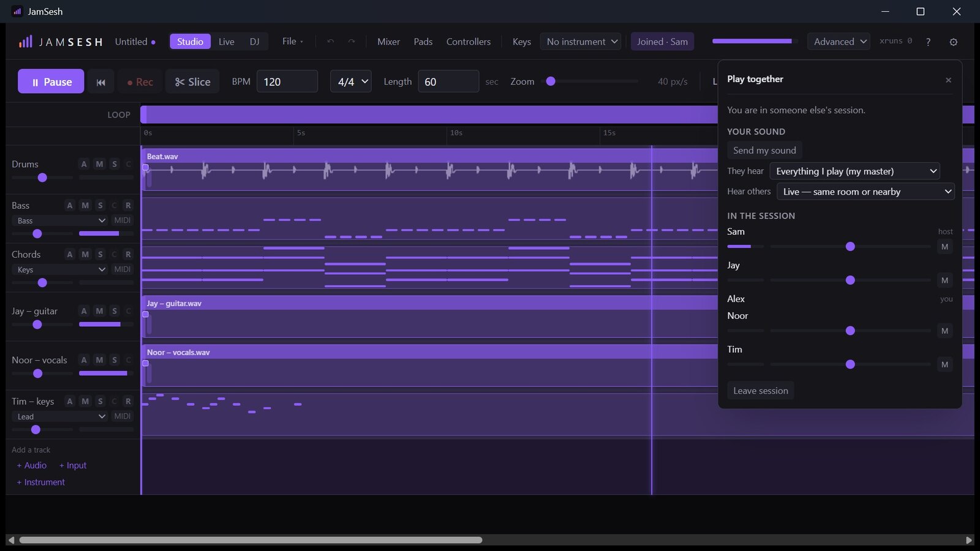Adjust the Zoom slider handle
This screenshot has width=980, height=551.
click(551, 81)
